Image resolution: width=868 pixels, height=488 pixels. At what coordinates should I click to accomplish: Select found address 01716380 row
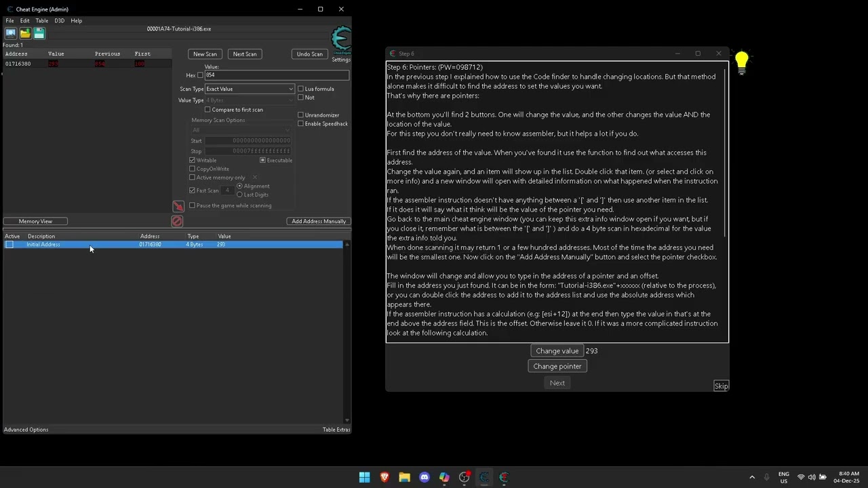pyautogui.click(x=86, y=64)
